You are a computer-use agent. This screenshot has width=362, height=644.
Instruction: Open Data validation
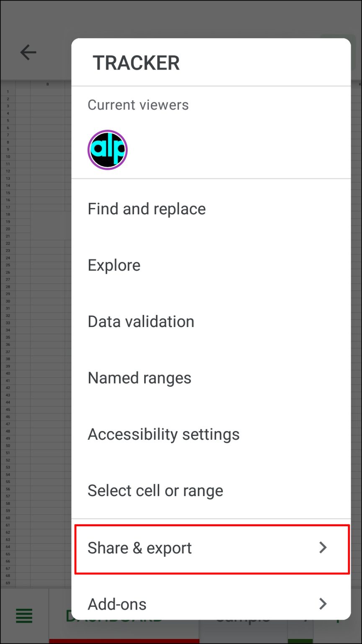pyautogui.click(x=141, y=321)
